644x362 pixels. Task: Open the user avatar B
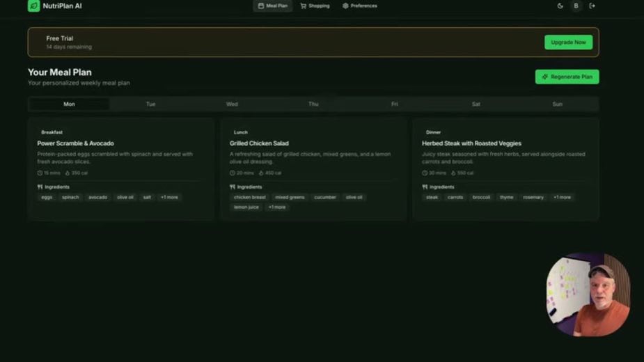576,6
